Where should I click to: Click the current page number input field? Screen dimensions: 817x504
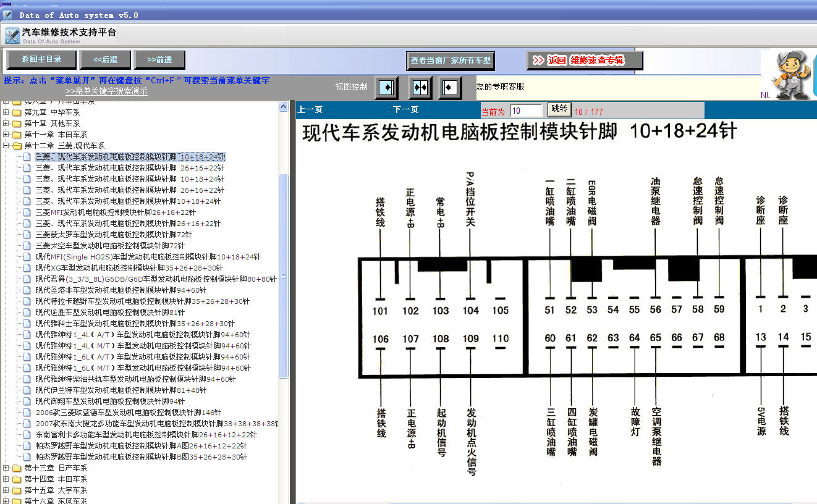(x=526, y=111)
